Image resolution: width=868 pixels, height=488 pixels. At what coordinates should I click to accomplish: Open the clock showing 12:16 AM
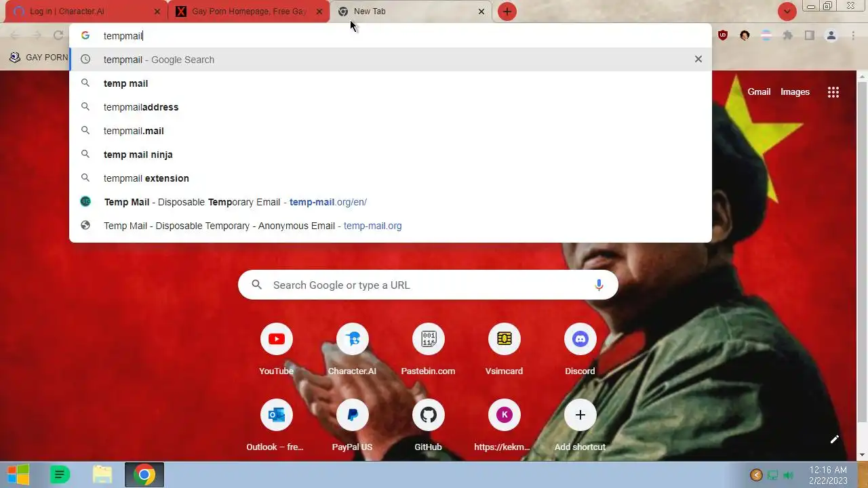[x=828, y=475]
